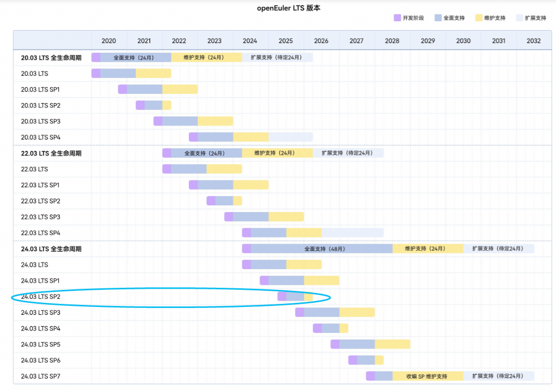Click the 24.03 LTS 全生命周期 row label
The image size is (556, 392).
51,249
